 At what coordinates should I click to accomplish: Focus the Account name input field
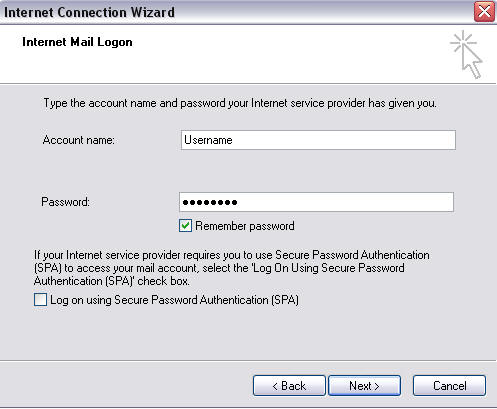(318, 140)
